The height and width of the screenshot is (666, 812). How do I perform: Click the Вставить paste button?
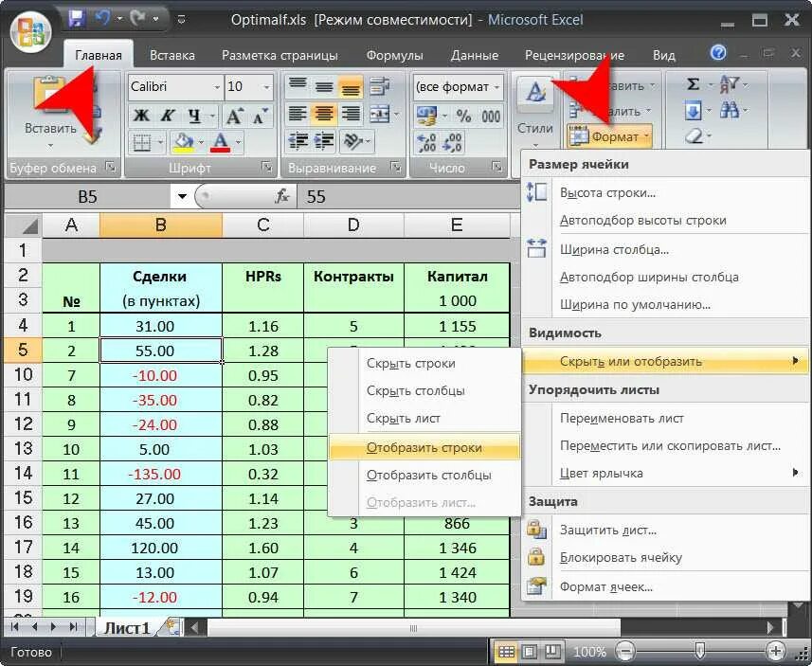pyautogui.click(x=50, y=112)
